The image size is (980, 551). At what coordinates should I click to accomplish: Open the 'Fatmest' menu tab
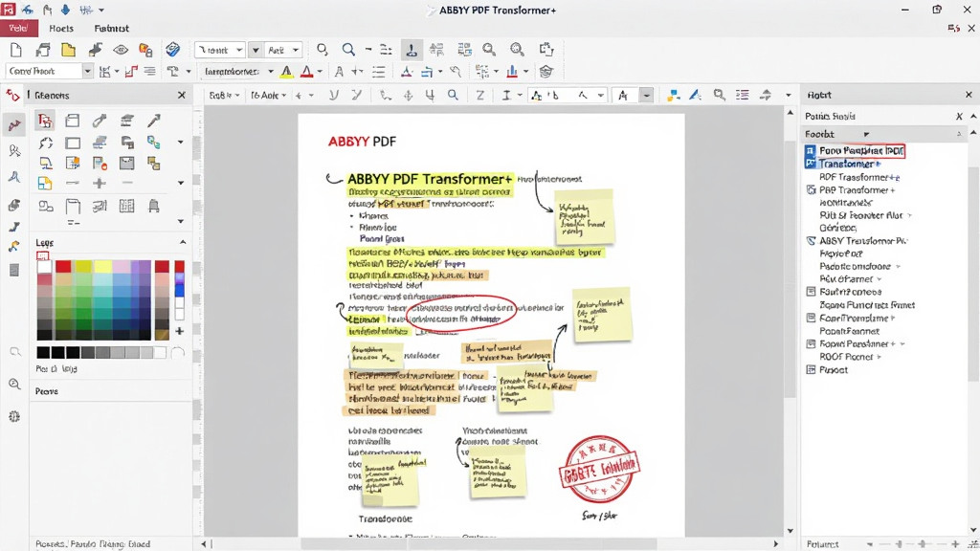click(x=111, y=28)
